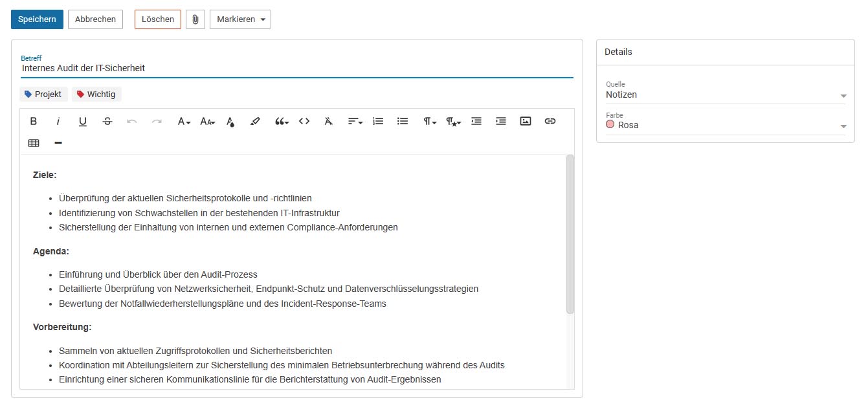
Task: Toggle italic formatting in editor
Action: pyautogui.click(x=58, y=121)
